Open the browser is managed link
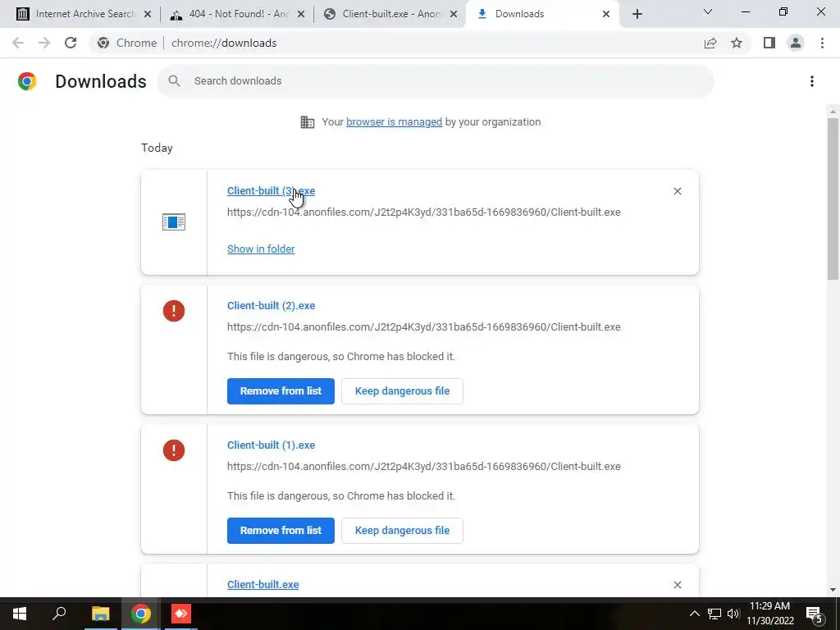 pos(394,122)
